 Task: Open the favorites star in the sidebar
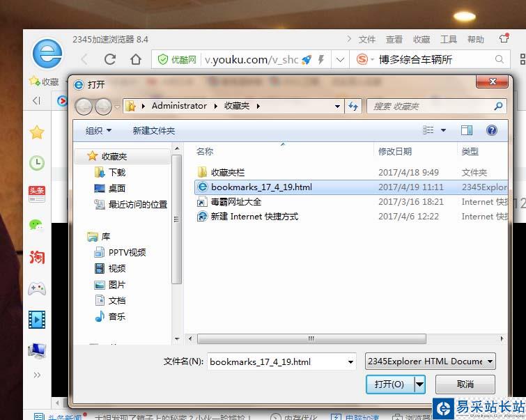(x=36, y=132)
